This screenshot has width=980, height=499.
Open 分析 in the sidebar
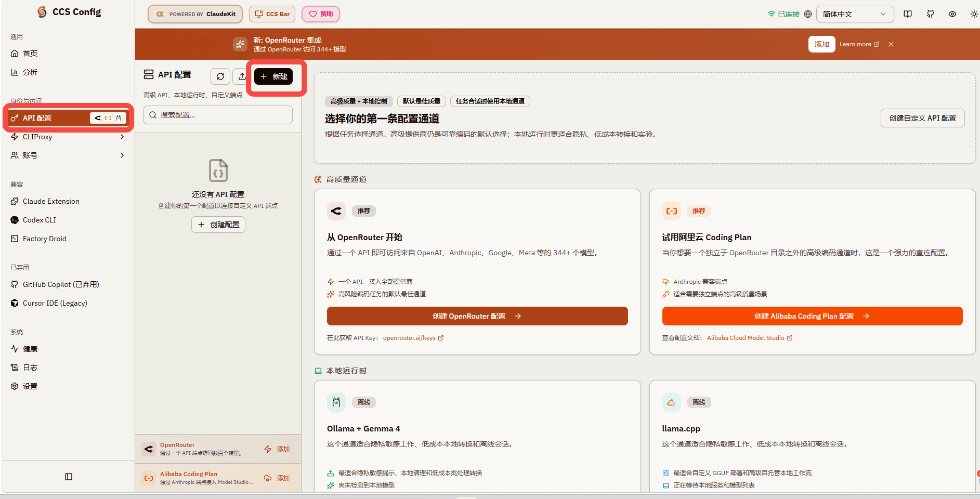[x=68, y=72]
